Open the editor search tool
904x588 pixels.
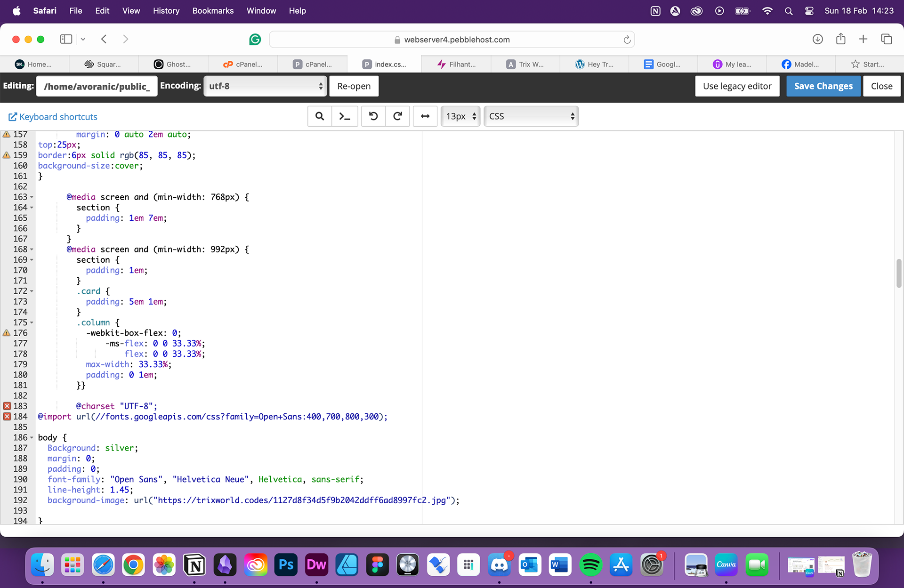pos(320,116)
